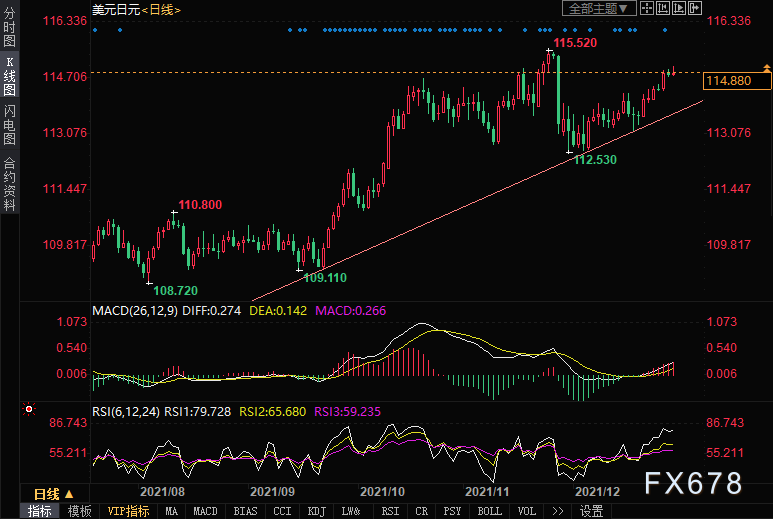Toggle the KDJ indicator in bottom bar
773x519 pixels.
pyautogui.click(x=315, y=511)
